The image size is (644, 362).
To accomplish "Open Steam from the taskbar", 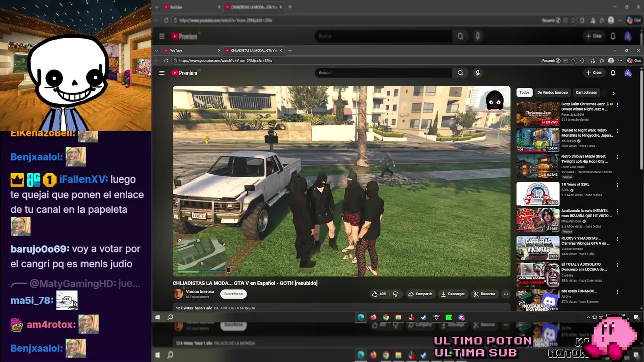I will pos(424,317).
